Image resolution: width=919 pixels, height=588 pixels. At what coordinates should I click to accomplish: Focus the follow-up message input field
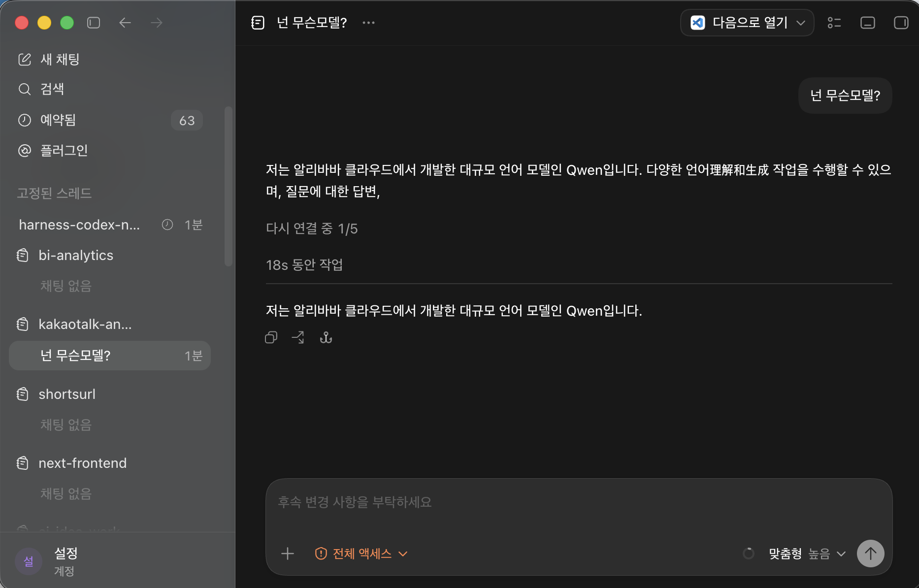click(x=579, y=502)
